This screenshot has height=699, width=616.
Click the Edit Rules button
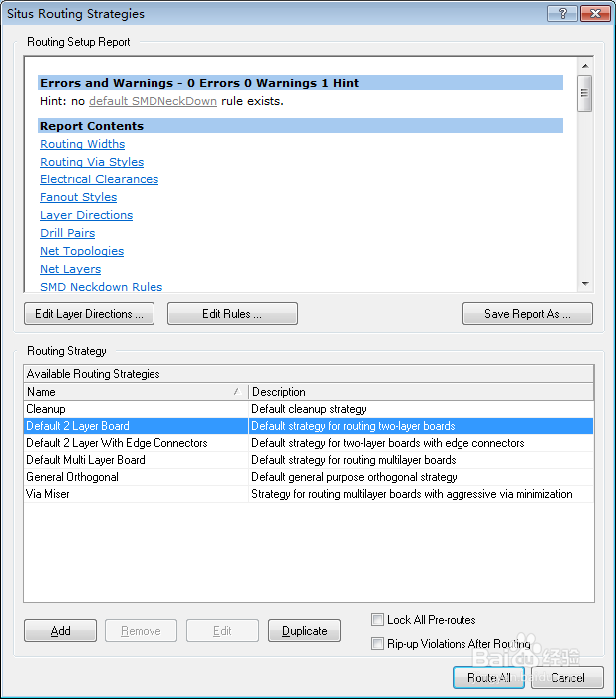pyautogui.click(x=232, y=314)
